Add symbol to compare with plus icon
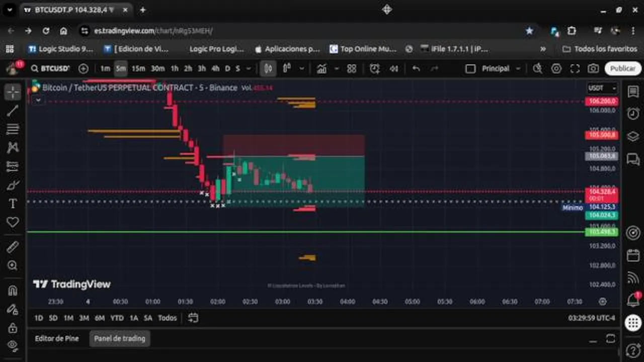 coord(84,68)
